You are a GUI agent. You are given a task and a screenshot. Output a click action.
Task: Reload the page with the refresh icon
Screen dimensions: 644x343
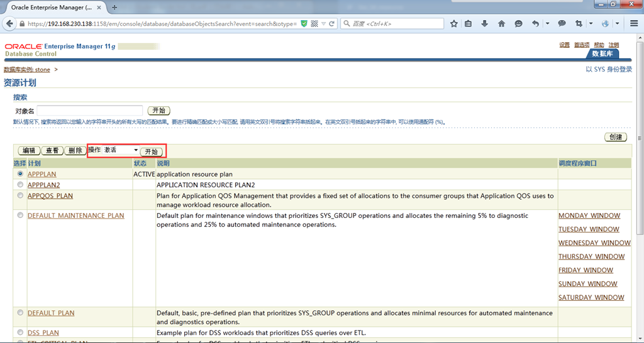click(332, 24)
